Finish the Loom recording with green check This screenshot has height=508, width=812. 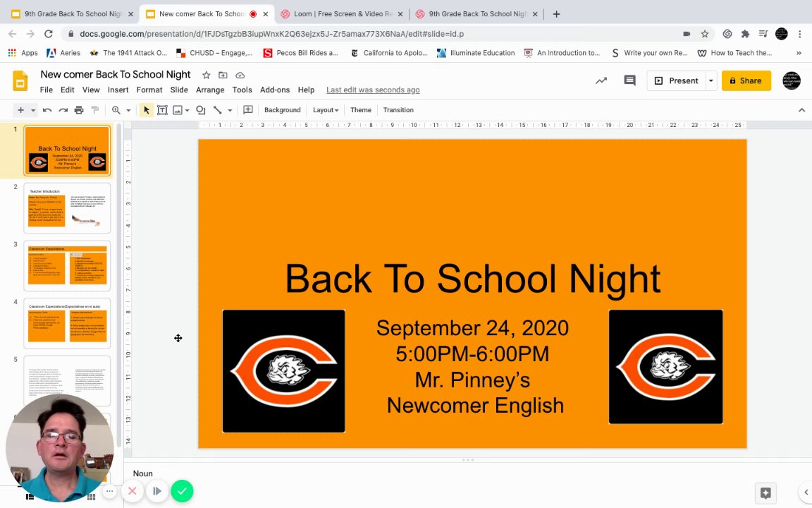182,491
